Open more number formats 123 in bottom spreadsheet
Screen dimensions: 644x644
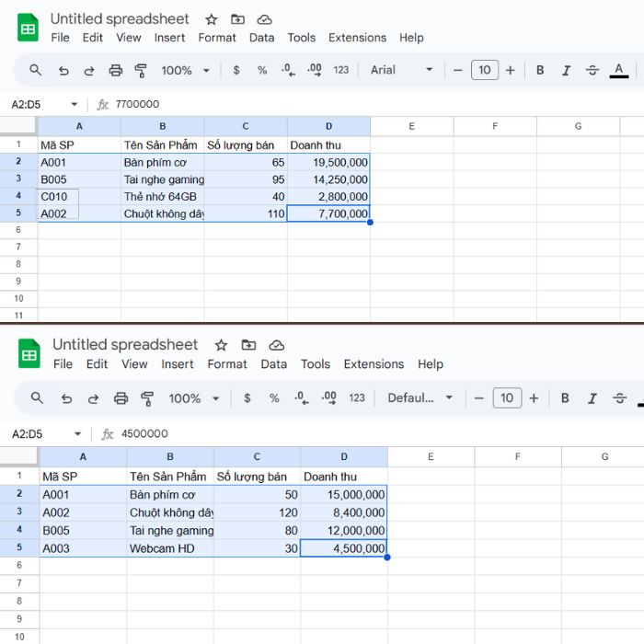coord(357,398)
